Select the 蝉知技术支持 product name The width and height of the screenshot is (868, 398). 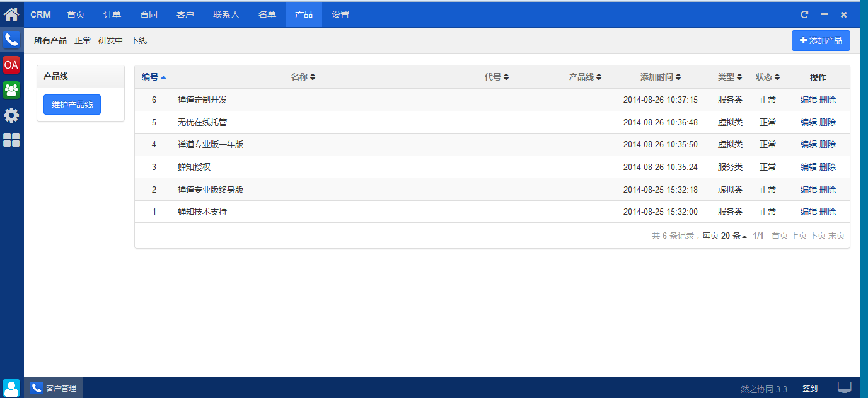click(x=202, y=212)
